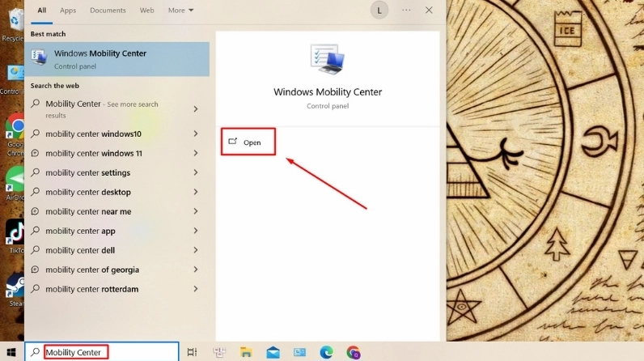Expand arrow beside mobility center rotterdam
Image resolution: width=644 pixels, height=361 pixels.
[196, 289]
